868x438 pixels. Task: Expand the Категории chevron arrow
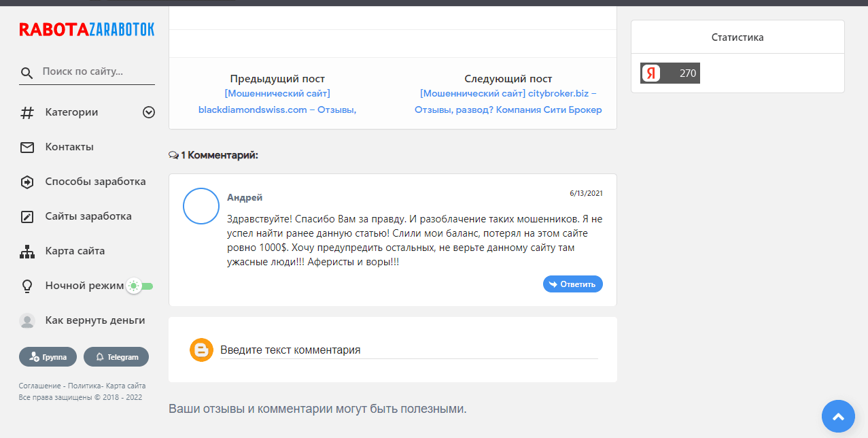[x=149, y=112]
